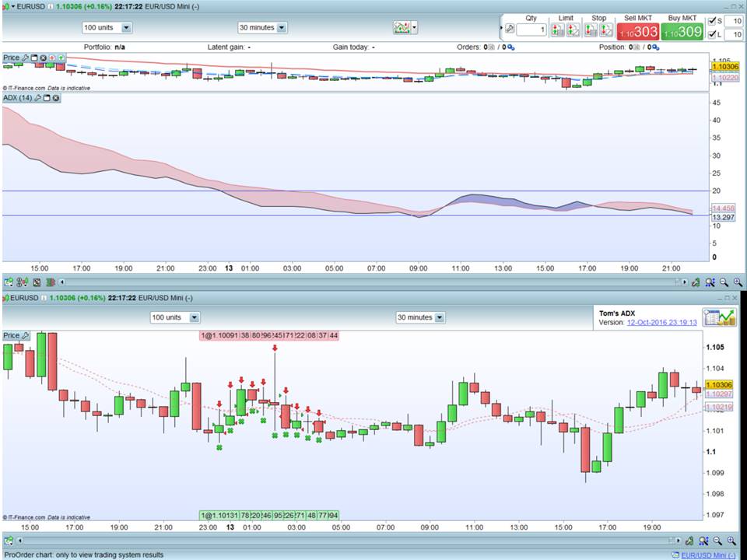747x560 pixels.
Task: Open the Tom's ADX version link dated 12-Oct-2016
Action: coord(661,322)
